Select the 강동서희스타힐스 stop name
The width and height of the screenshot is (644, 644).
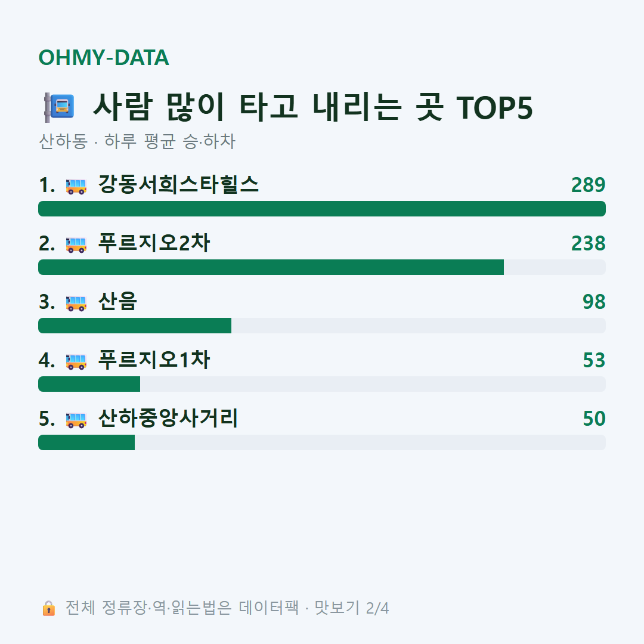(178, 184)
